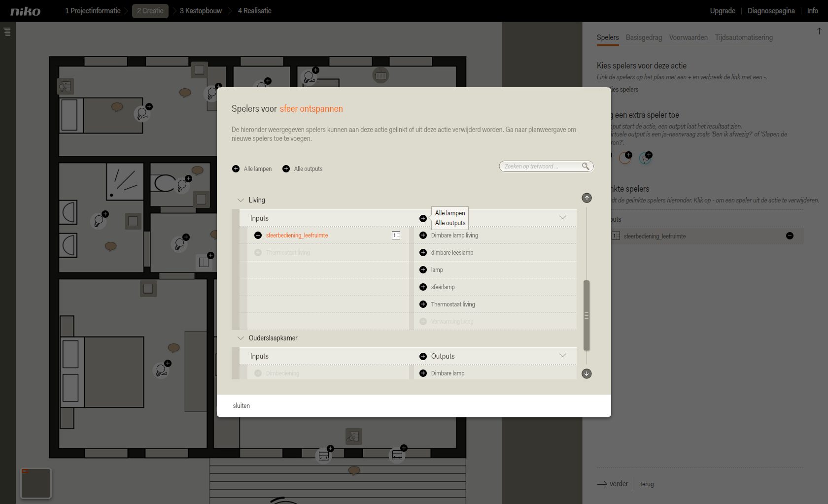Click the virtual output icon in right panel
Screen dimensions: 828x504
click(x=645, y=158)
